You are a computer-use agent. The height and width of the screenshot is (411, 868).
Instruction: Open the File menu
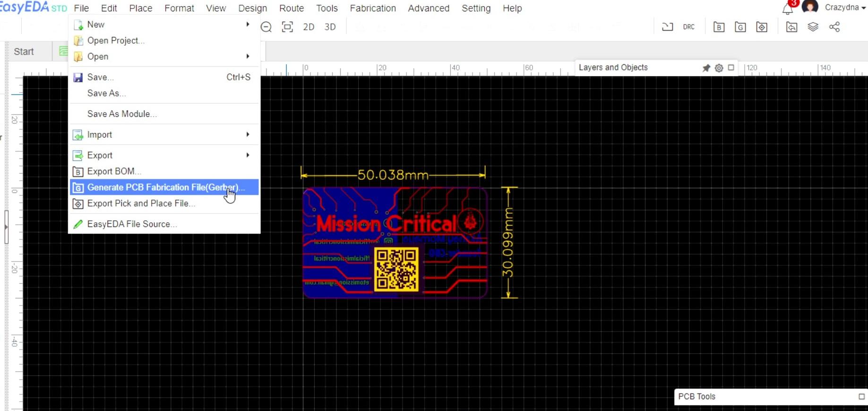(81, 8)
